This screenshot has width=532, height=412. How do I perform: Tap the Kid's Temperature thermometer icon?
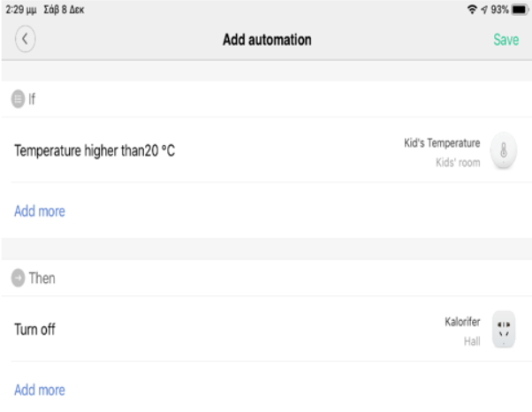pyautogui.click(x=502, y=149)
